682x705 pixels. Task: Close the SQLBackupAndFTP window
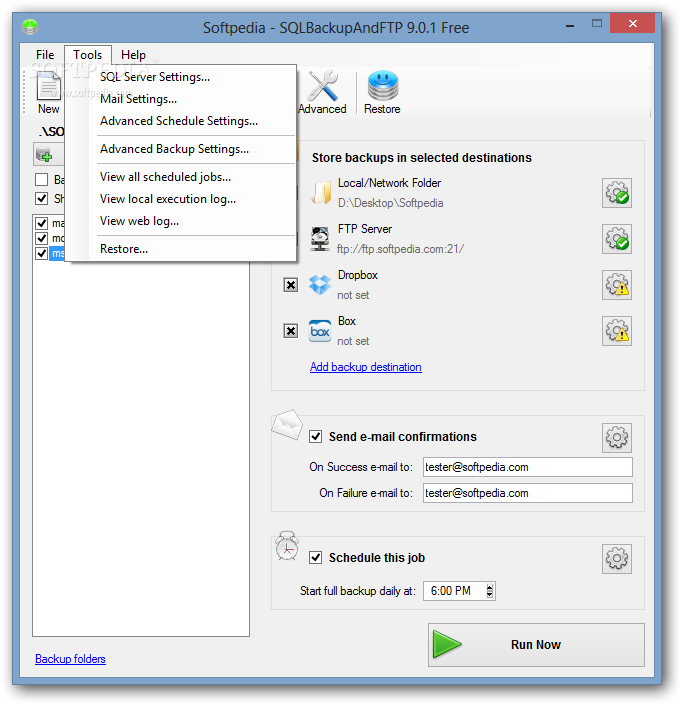(632, 23)
